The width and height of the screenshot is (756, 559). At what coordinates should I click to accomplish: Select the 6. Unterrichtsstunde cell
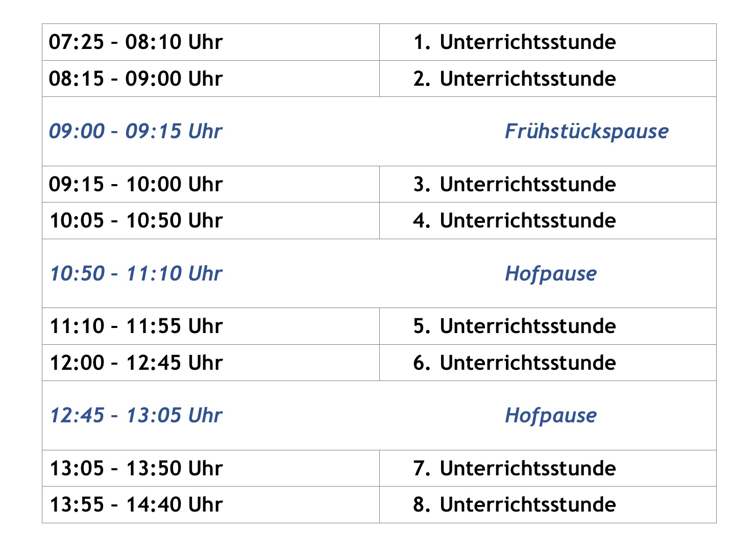pyautogui.click(x=515, y=363)
